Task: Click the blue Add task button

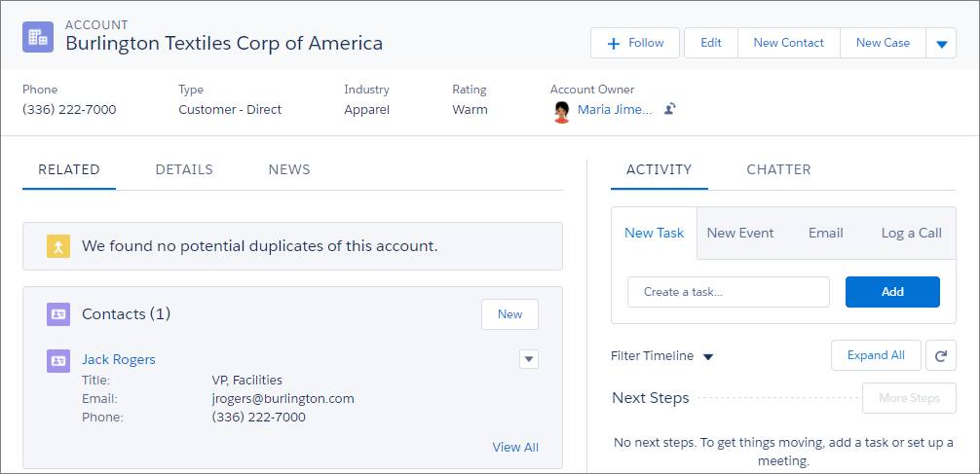Action: tap(892, 292)
